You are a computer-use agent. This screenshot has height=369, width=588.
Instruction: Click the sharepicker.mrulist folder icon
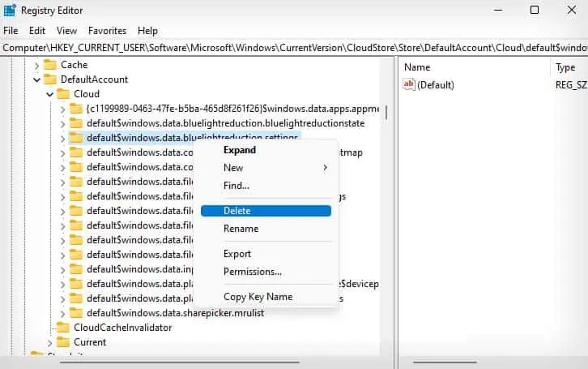[x=76, y=313]
